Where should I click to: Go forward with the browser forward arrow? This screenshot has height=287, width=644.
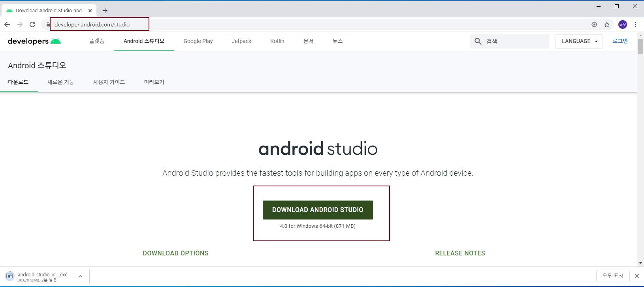(x=20, y=24)
